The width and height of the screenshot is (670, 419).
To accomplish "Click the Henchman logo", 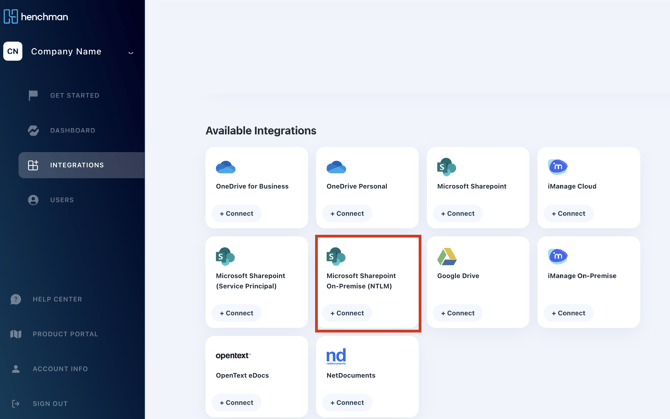I will click(36, 17).
